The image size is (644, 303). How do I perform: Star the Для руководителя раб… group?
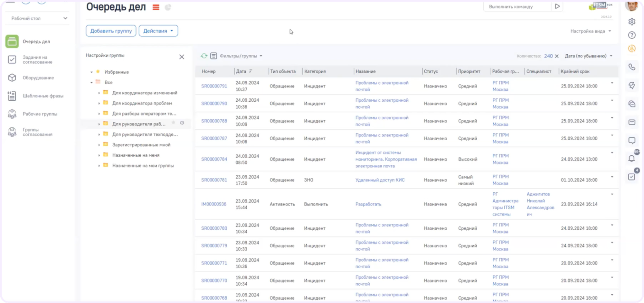173,123
